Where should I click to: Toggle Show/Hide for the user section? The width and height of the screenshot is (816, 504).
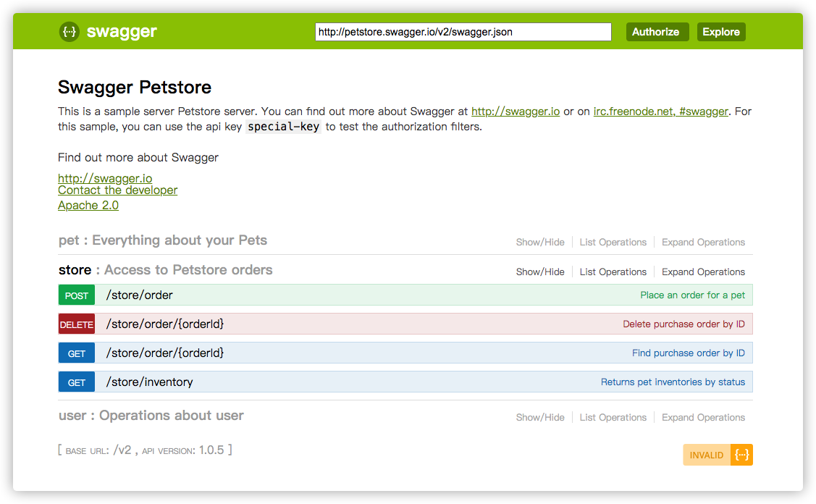tap(540, 418)
